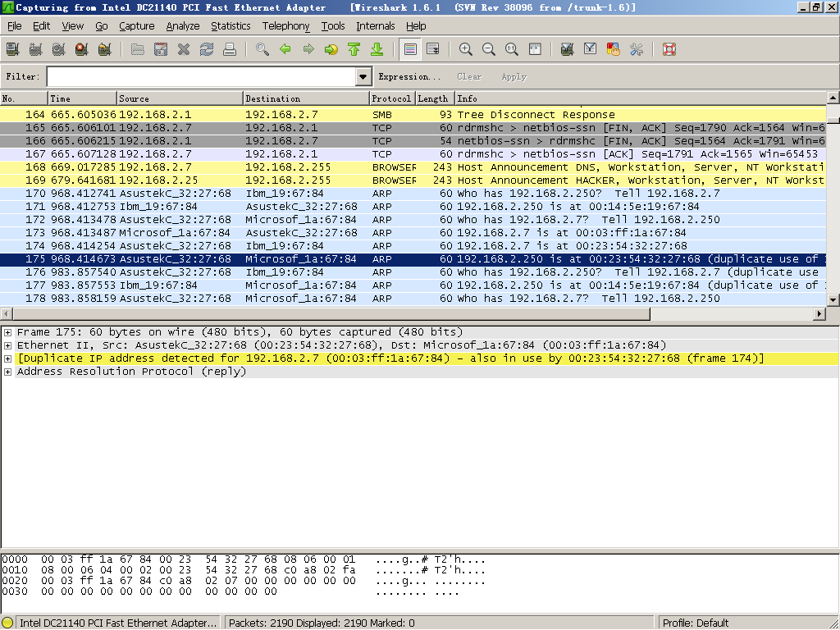Go forward in packet history arrow
The height and width of the screenshot is (630, 840).
click(x=308, y=49)
